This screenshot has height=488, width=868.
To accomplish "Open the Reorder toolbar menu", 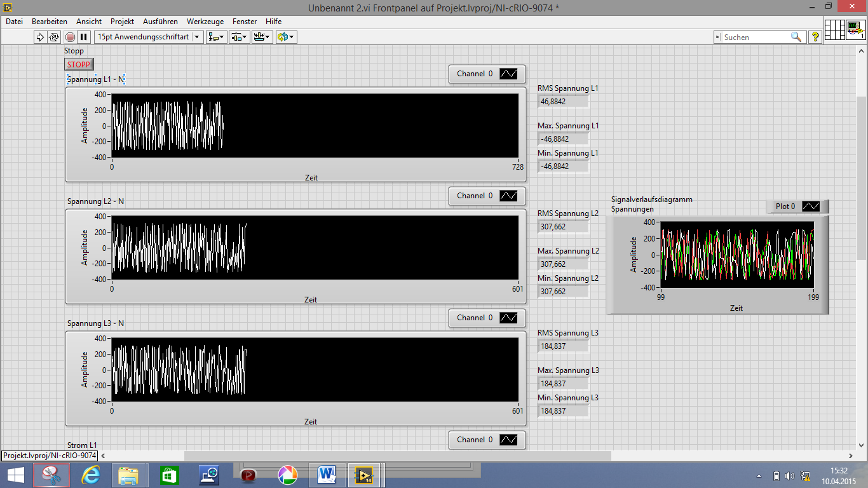I will [286, 37].
